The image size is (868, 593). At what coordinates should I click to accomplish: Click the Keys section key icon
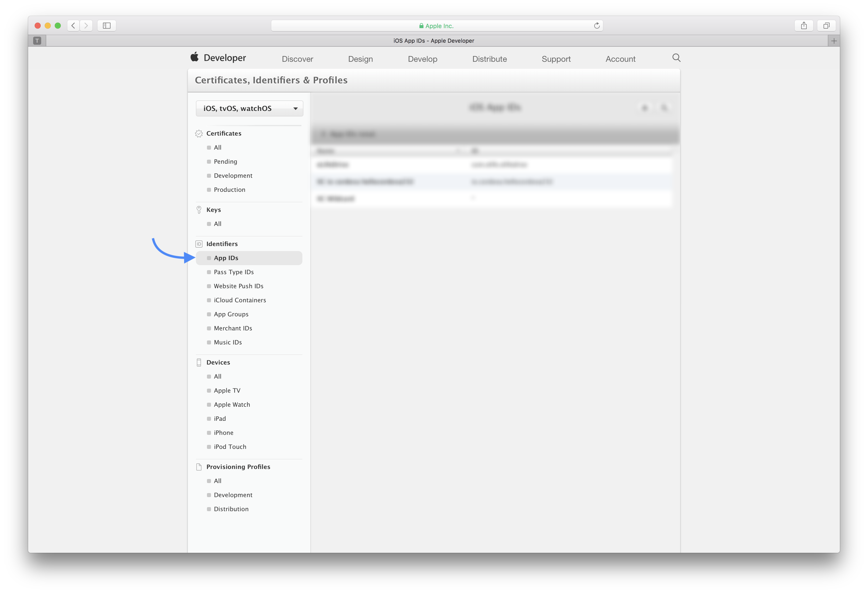(199, 210)
